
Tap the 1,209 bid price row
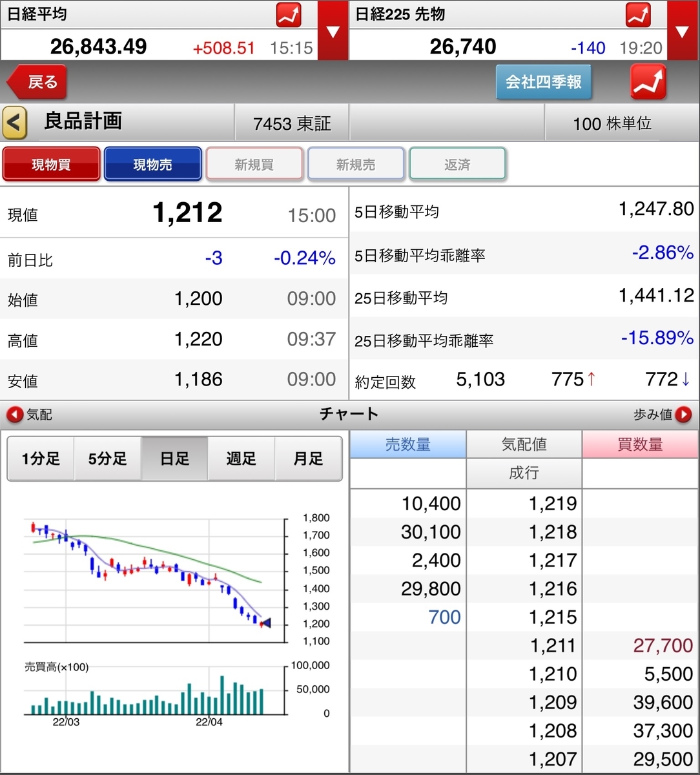(524, 703)
